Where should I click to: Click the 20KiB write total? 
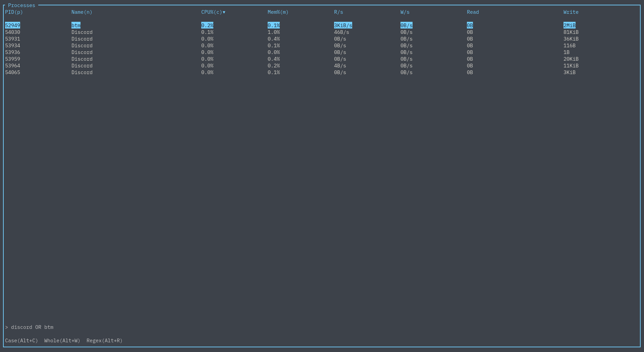click(x=571, y=59)
